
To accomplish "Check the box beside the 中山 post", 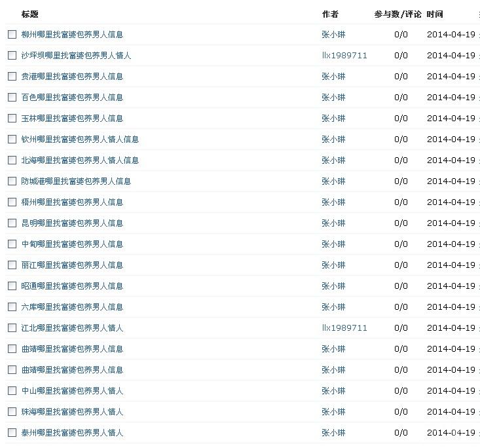I will click(12, 391).
